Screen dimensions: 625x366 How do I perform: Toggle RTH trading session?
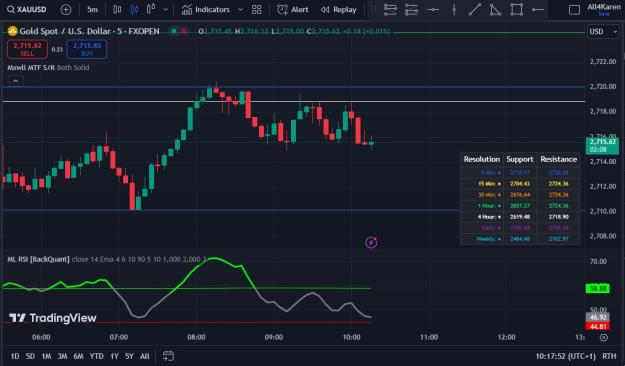609,356
